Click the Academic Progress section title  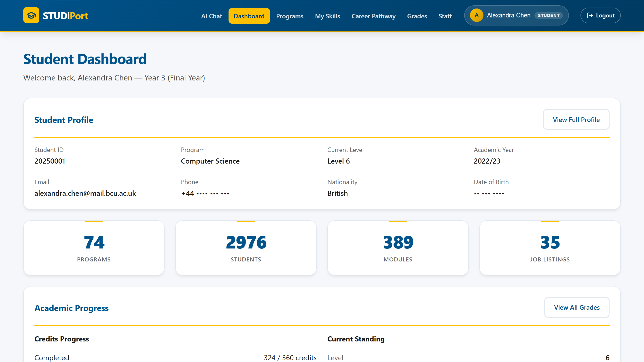point(72,308)
